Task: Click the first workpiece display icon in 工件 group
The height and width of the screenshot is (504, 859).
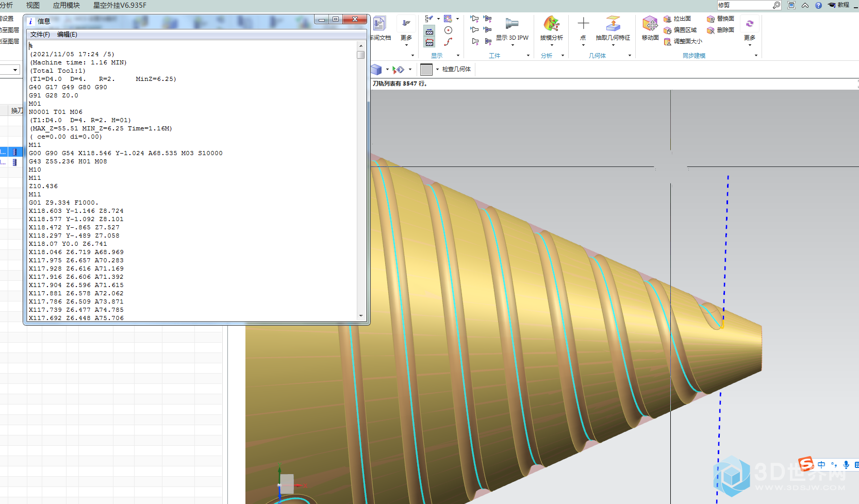Action: 474,19
